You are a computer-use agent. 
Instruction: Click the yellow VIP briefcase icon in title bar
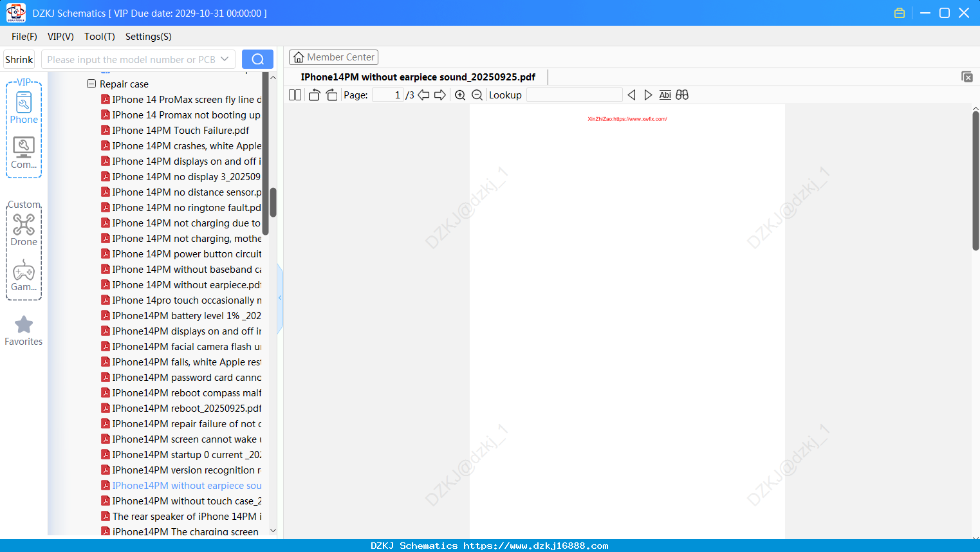point(900,13)
